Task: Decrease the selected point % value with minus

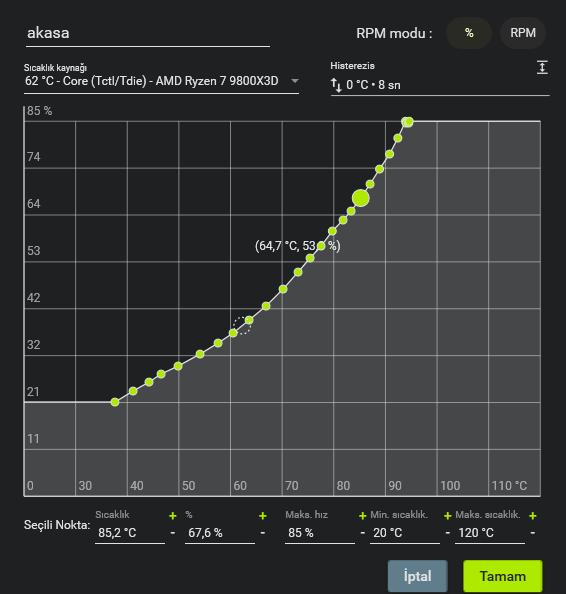Action: 263,533
